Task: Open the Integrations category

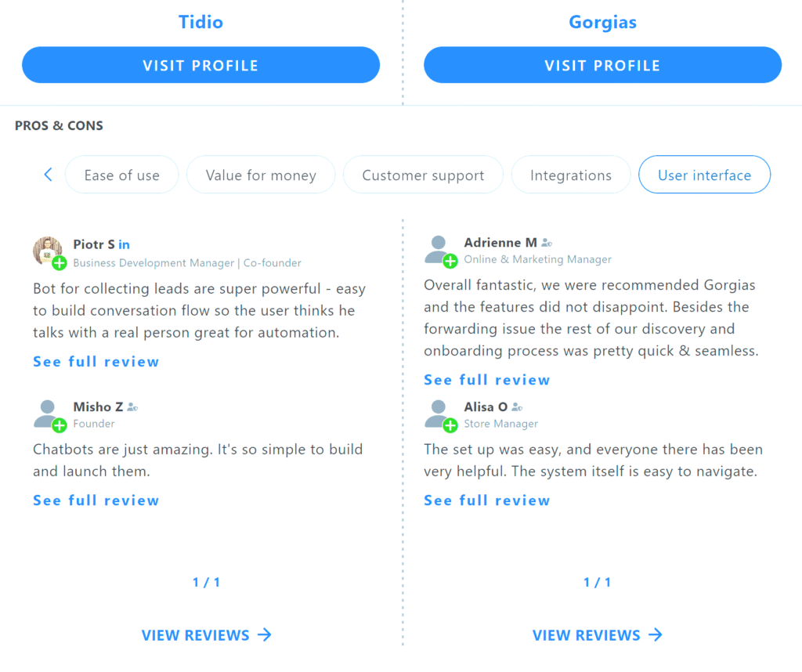Action: (571, 175)
